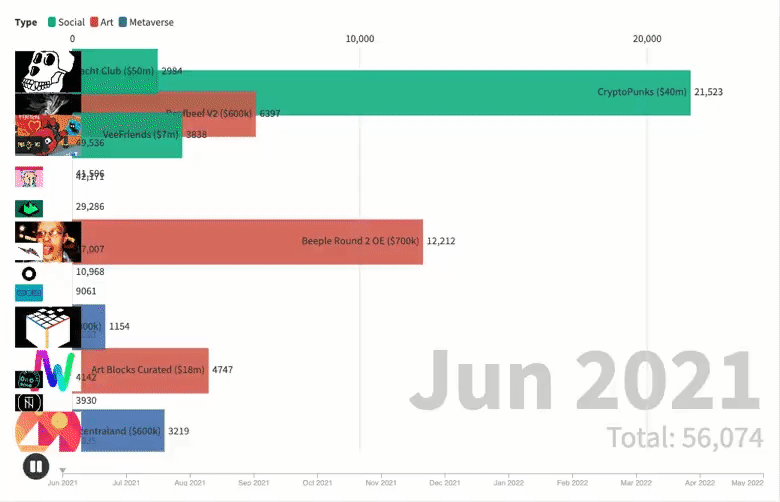Toggle the Social type legend filter
The width and height of the screenshot is (780, 502).
(x=67, y=22)
